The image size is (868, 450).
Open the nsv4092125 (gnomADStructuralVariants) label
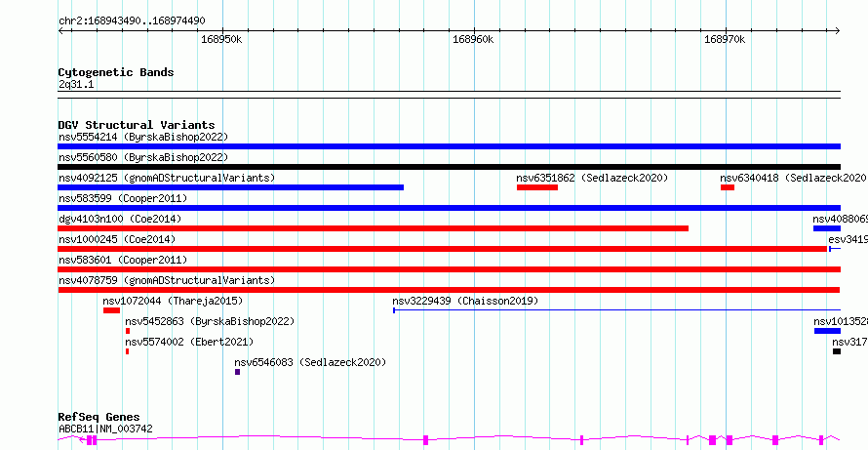(x=167, y=178)
